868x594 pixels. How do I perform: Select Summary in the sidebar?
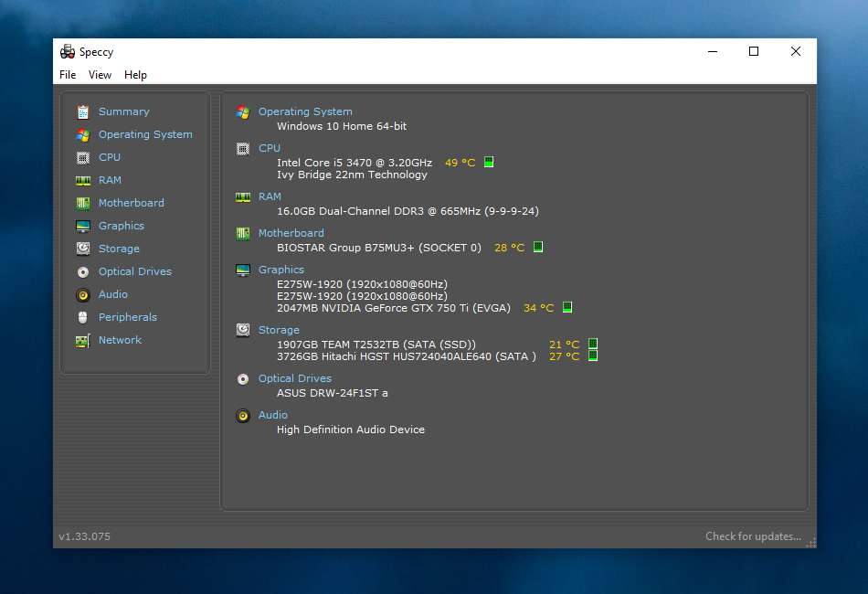point(124,111)
